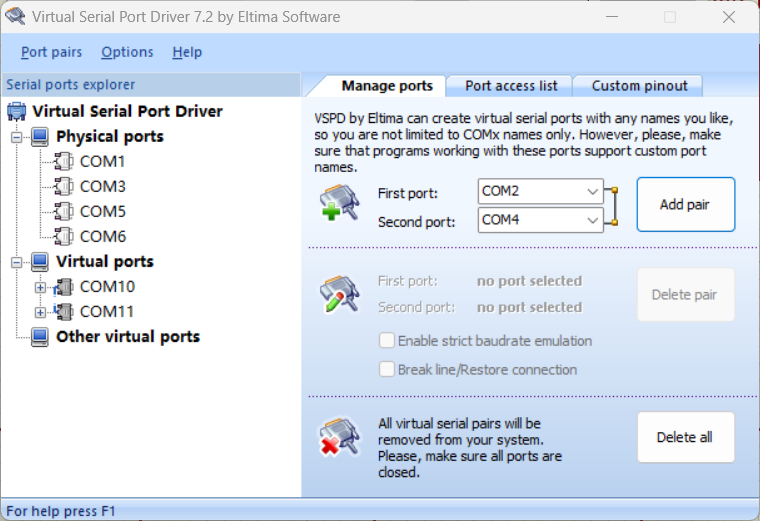Minimize the Virtual Serial Port Driver window
The width and height of the screenshot is (760, 521).
(x=612, y=17)
